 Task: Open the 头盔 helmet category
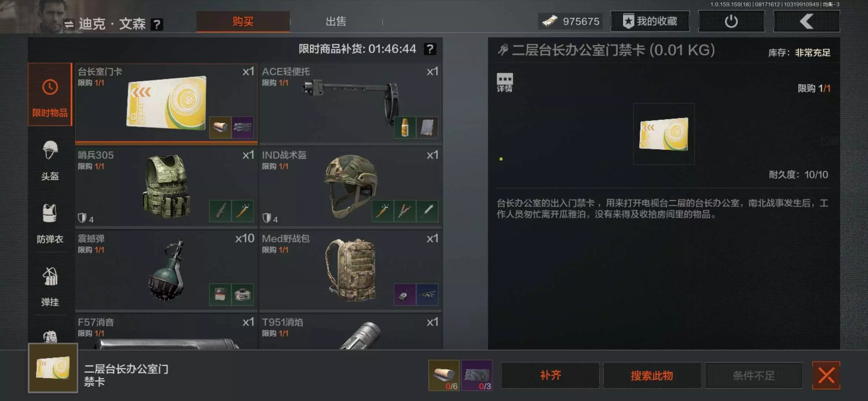click(x=50, y=160)
